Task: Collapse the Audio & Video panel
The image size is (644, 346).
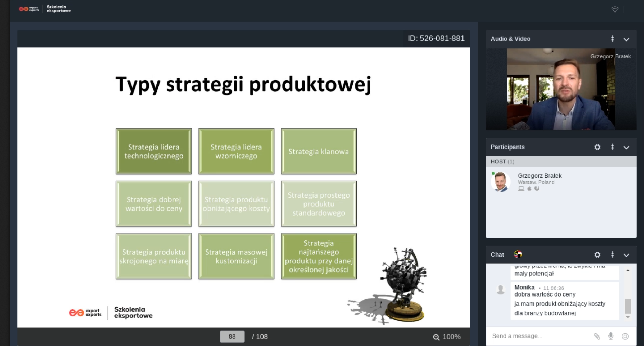Action: point(626,39)
